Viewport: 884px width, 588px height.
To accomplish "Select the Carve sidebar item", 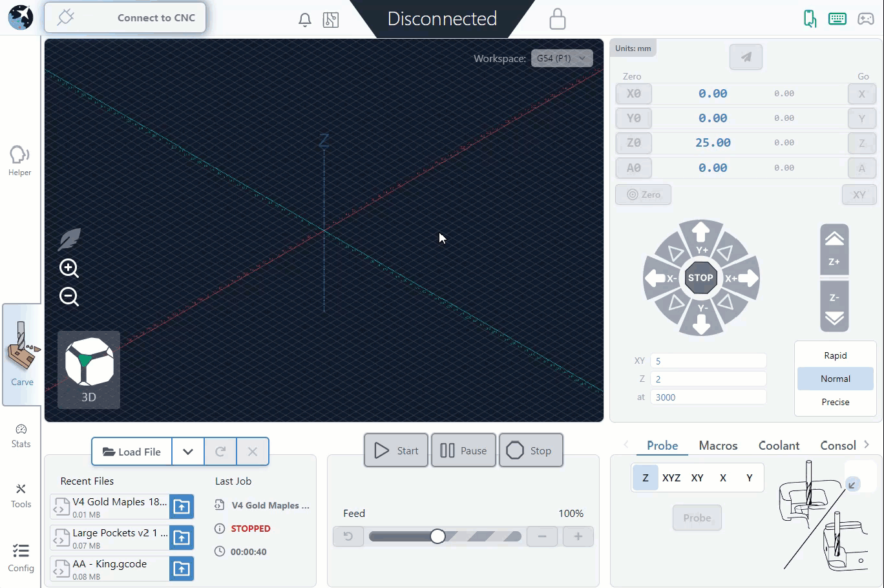I will [x=22, y=355].
